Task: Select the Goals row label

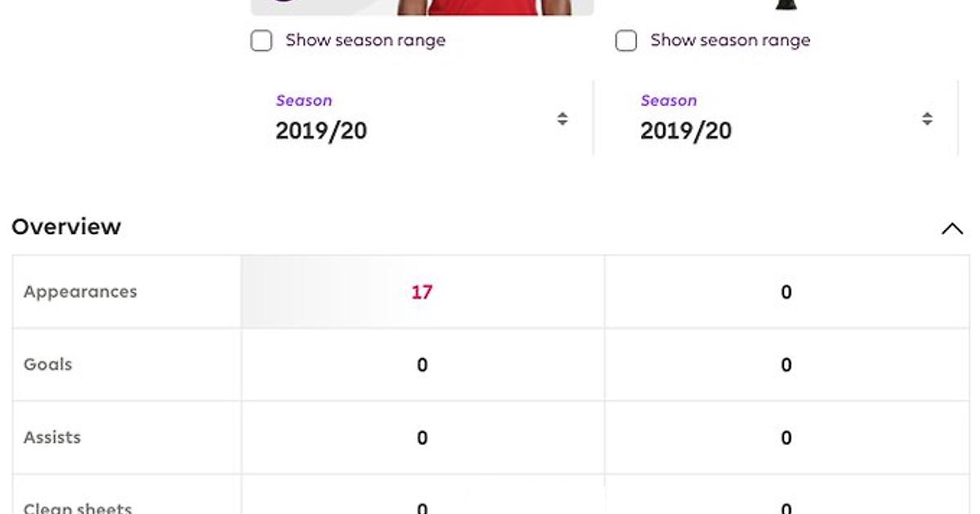Action: pyautogui.click(x=47, y=365)
